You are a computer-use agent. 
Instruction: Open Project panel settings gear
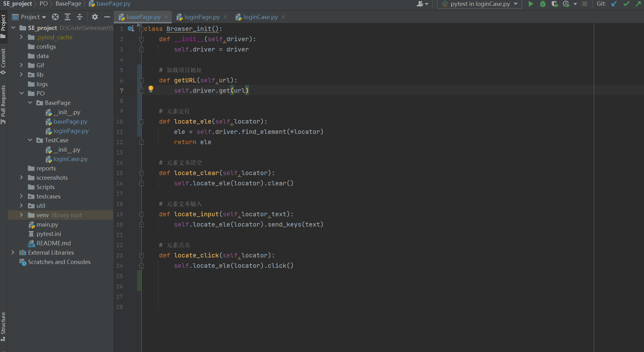point(95,17)
